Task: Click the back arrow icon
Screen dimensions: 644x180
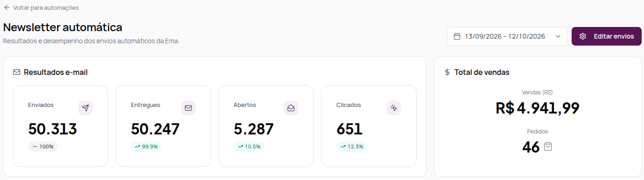Action: click(x=6, y=7)
